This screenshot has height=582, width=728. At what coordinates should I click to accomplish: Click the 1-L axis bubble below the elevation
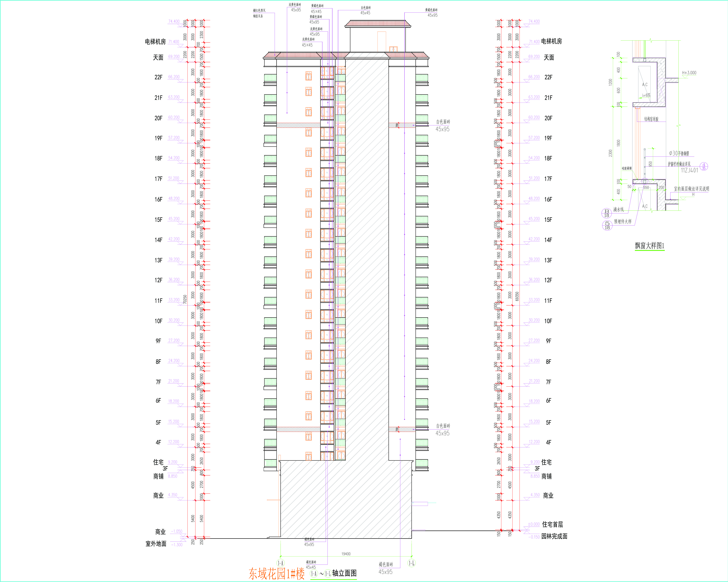412,563
